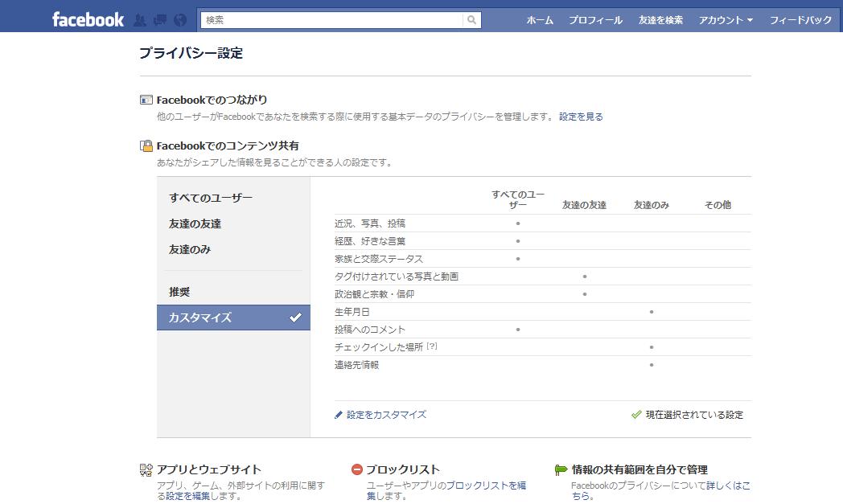Select 友達の友達 preset in sidebar
Screen dimensions: 843x504
[195, 223]
